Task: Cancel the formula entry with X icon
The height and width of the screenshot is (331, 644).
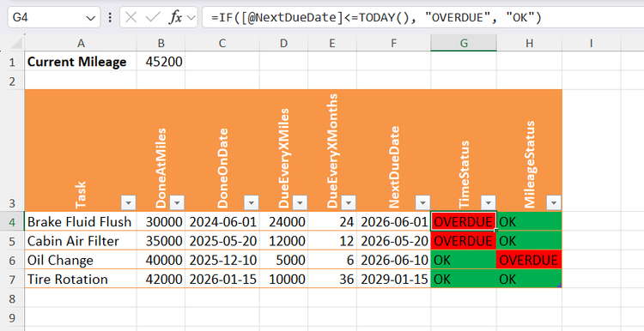Action: 131,18
